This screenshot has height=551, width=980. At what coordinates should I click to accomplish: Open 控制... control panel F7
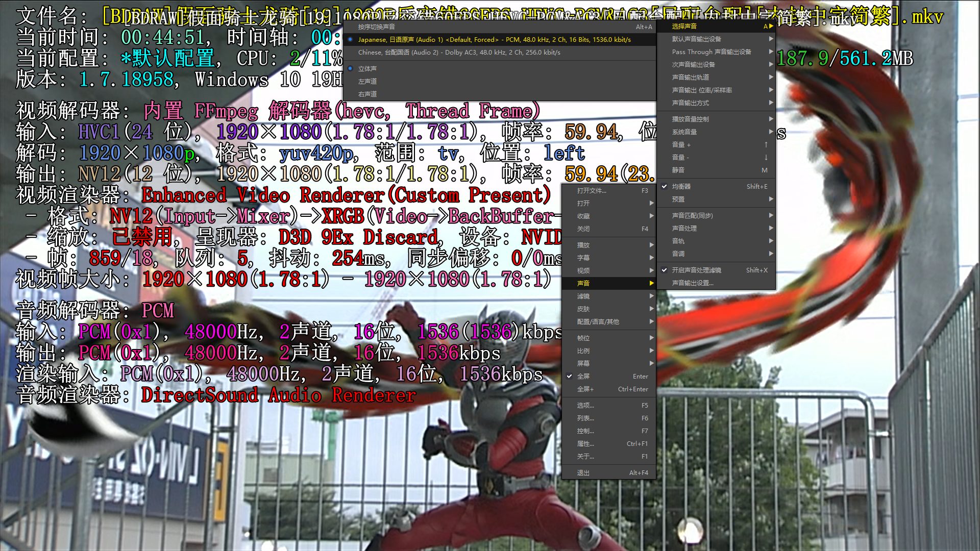[x=608, y=431]
